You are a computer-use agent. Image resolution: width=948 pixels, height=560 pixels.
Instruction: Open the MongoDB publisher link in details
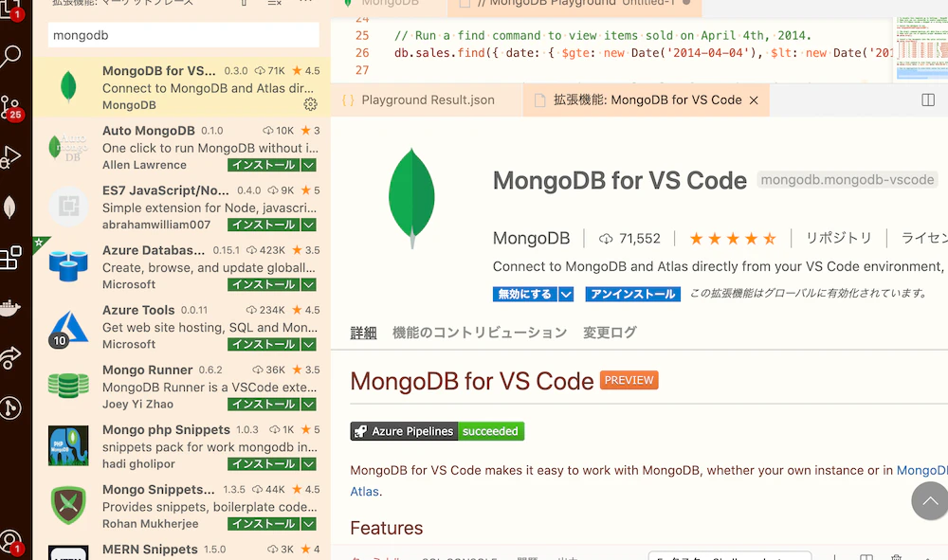click(x=531, y=239)
